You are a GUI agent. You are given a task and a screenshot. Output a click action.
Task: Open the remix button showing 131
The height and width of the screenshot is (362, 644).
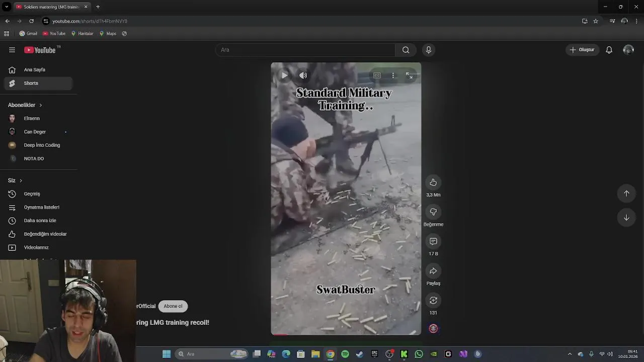tap(433, 301)
